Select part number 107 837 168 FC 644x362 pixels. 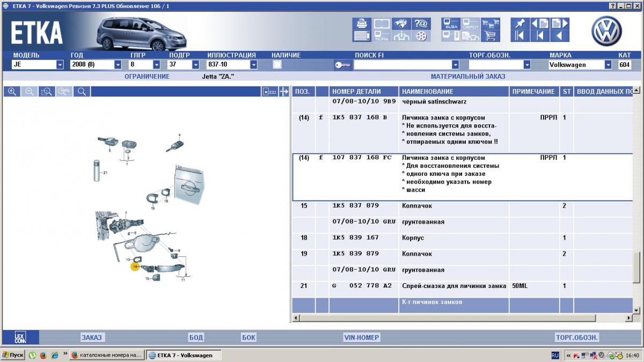click(x=362, y=158)
